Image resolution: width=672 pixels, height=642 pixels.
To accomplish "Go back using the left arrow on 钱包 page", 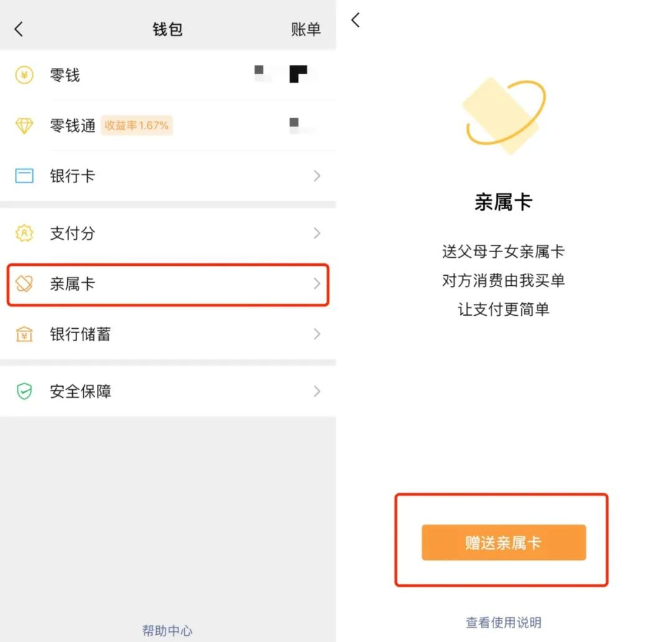I will coord(18,29).
